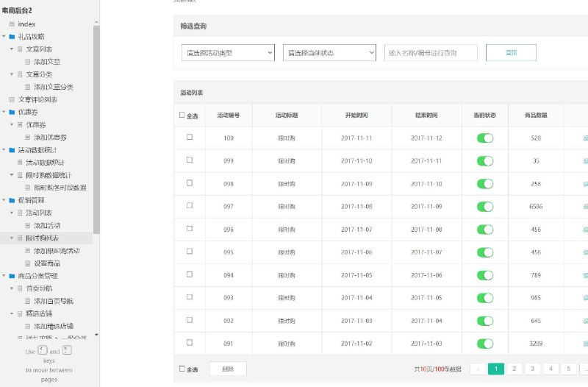Collapse the 促销管理 folder arrow
Screen dimensions: 588x387
tap(4, 200)
